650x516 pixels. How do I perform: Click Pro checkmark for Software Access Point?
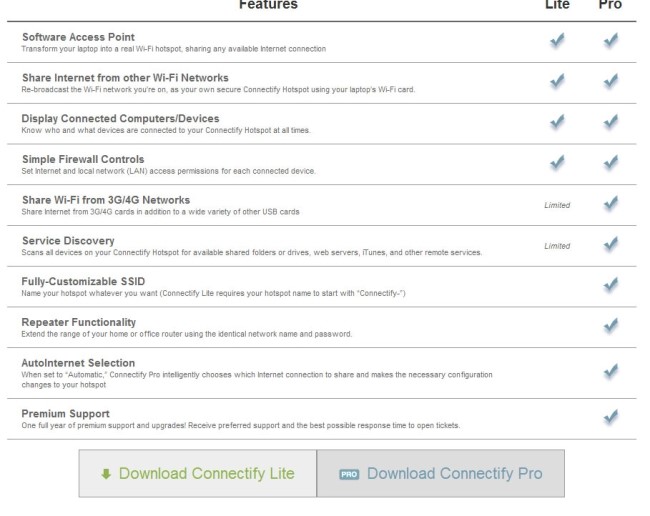coord(609,42)
